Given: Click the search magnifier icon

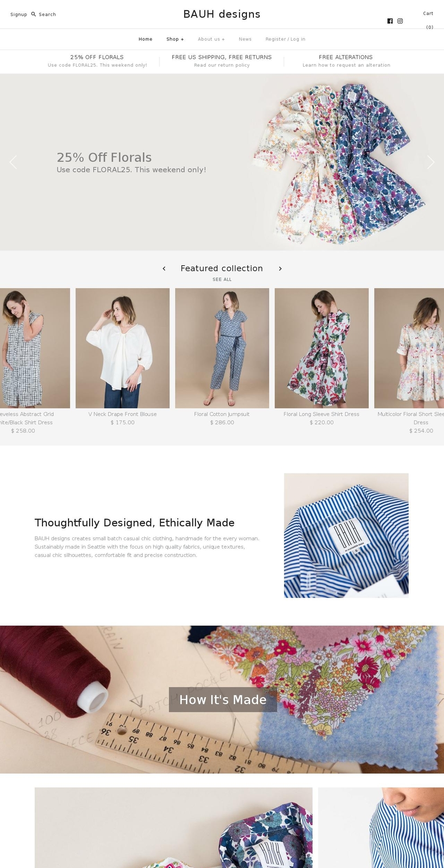Looking at the screenshot, I should coord(33,14).
